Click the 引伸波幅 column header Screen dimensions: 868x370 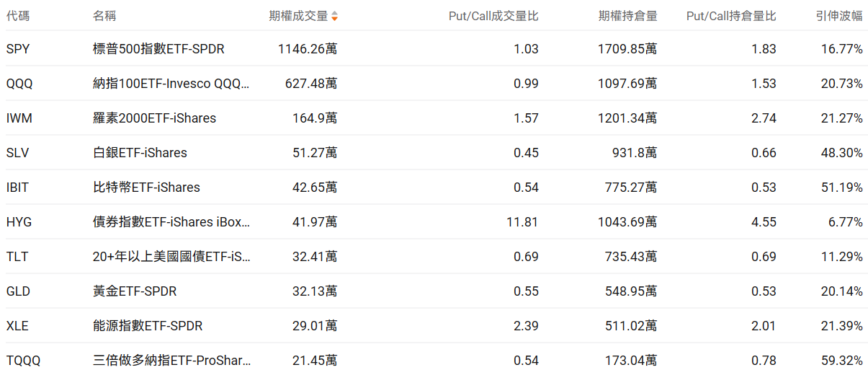[840, 16]
